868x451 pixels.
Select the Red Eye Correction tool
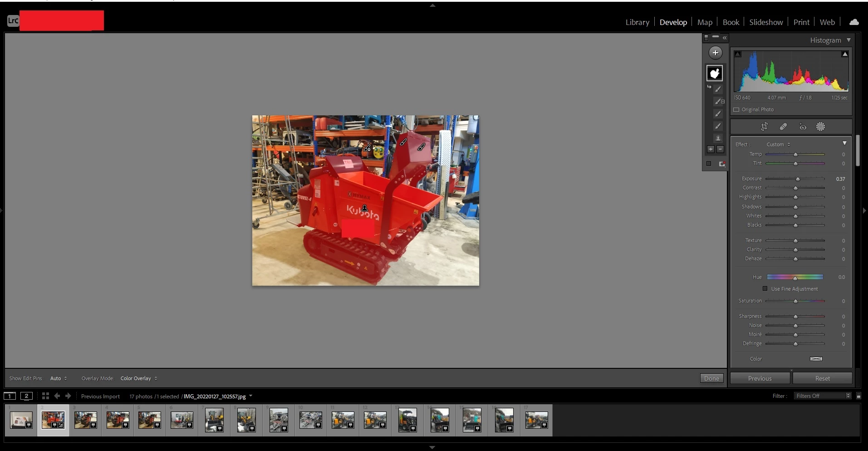coord(802,127)
